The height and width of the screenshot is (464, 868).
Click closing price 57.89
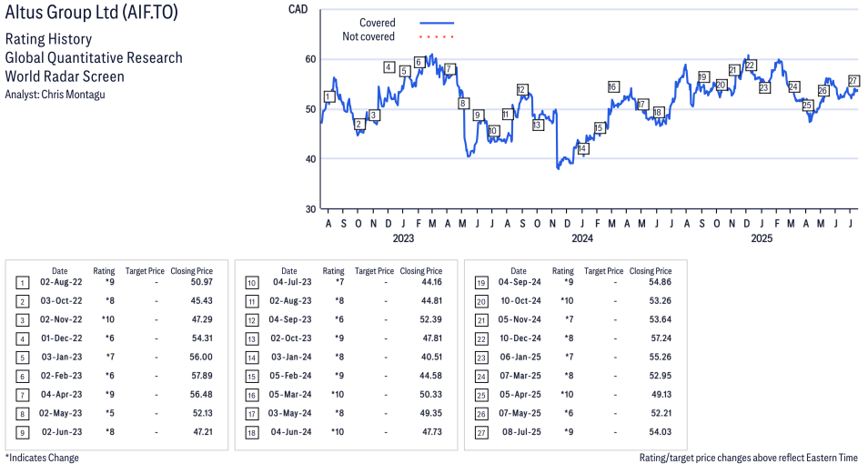[x=202, y=376]
